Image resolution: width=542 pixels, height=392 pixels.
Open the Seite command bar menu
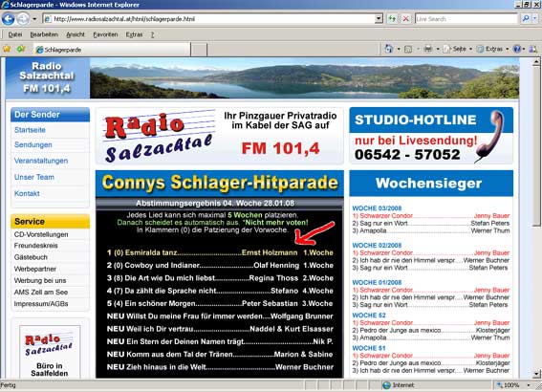pos(458,49)
